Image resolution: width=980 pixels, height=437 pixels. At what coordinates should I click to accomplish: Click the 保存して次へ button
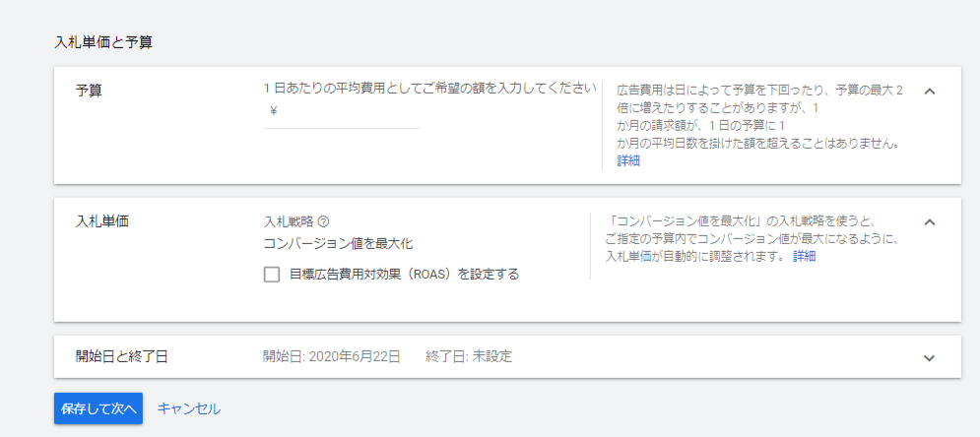click(x=98, y=408)
